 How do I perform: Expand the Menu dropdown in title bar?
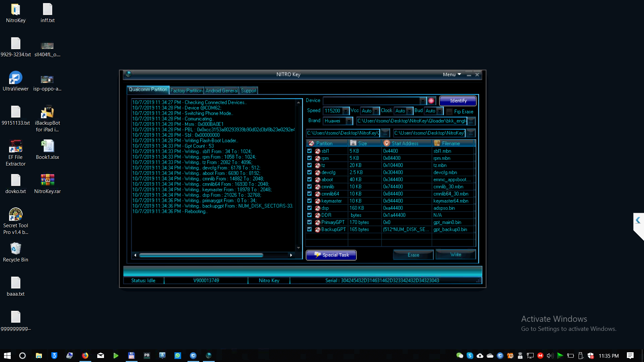pyautogui.click(x=452, y=74)
